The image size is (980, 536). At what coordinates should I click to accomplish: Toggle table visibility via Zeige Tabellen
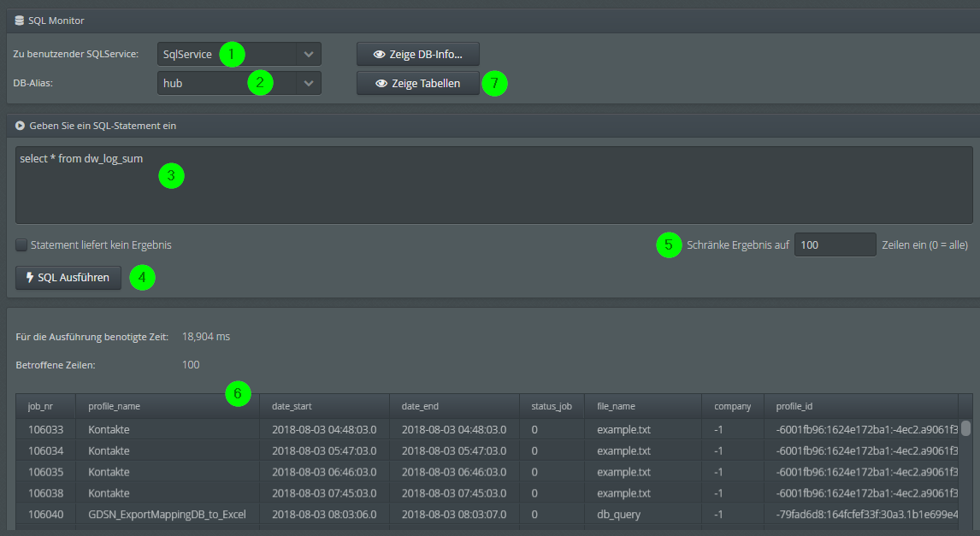tap(418, 83)
